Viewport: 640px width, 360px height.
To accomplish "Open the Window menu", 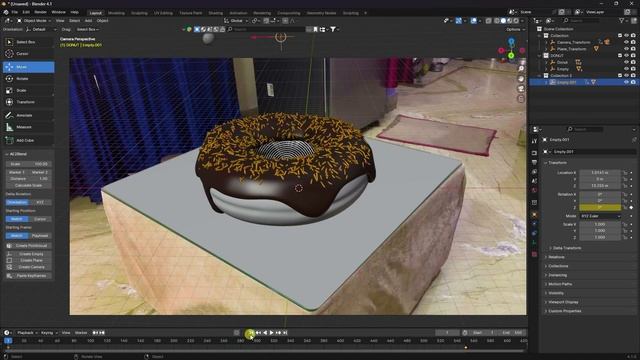I will coord(58,12).
